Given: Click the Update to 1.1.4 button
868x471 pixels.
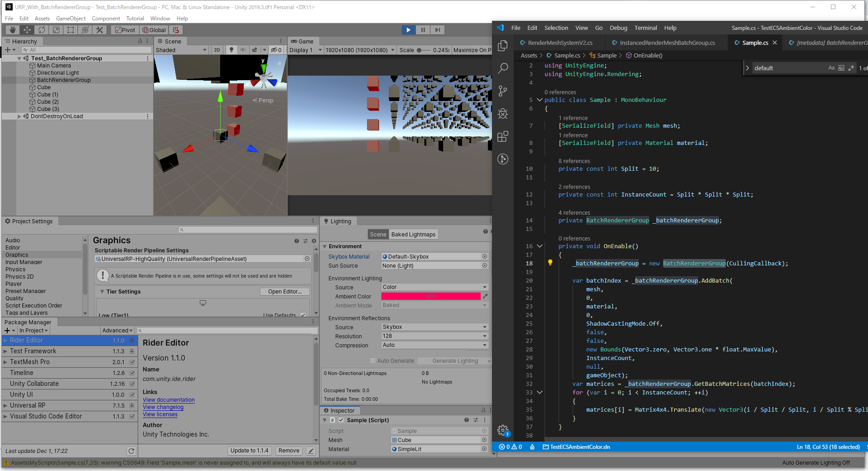Looking at the screenshot, I should pyautogui.click(x=249, y=451).
